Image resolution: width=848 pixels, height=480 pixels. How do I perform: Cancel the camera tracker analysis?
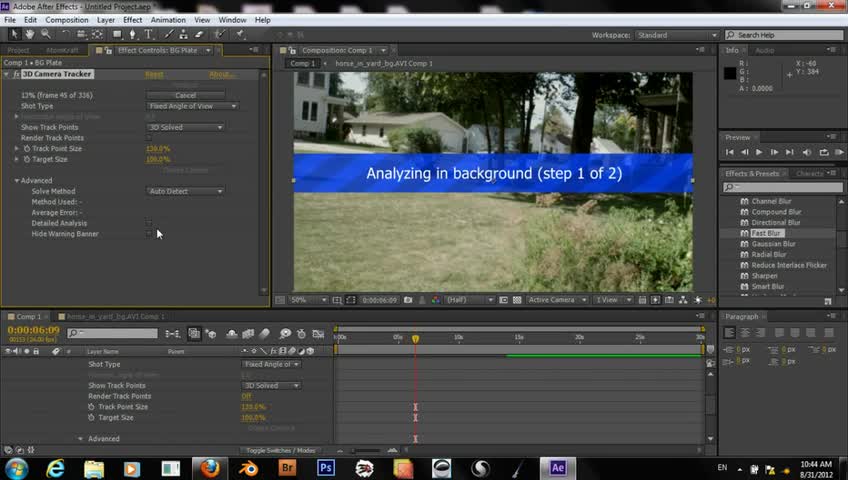pyautogui.click(x=185, y=95)
